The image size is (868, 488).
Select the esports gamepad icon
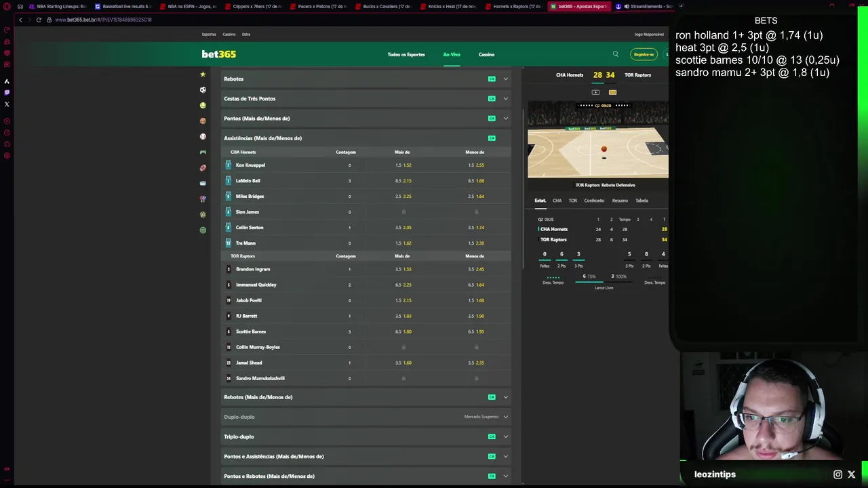(203, 152)
